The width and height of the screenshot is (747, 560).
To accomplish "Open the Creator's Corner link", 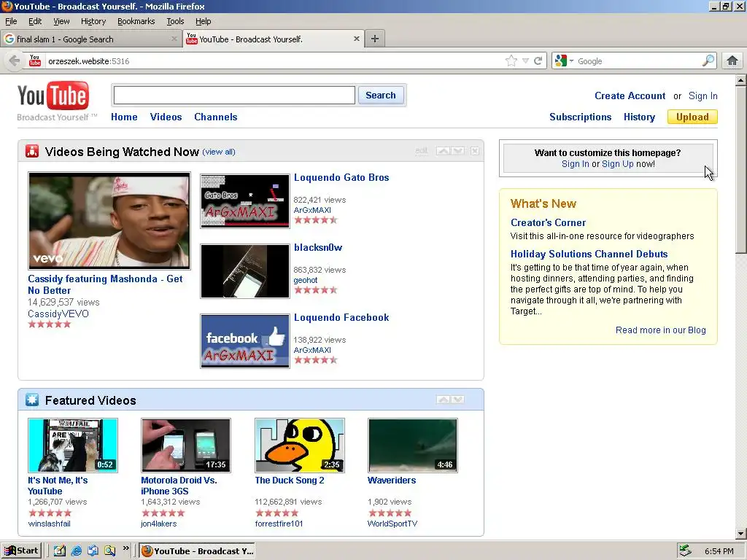I will coord(549,223).
